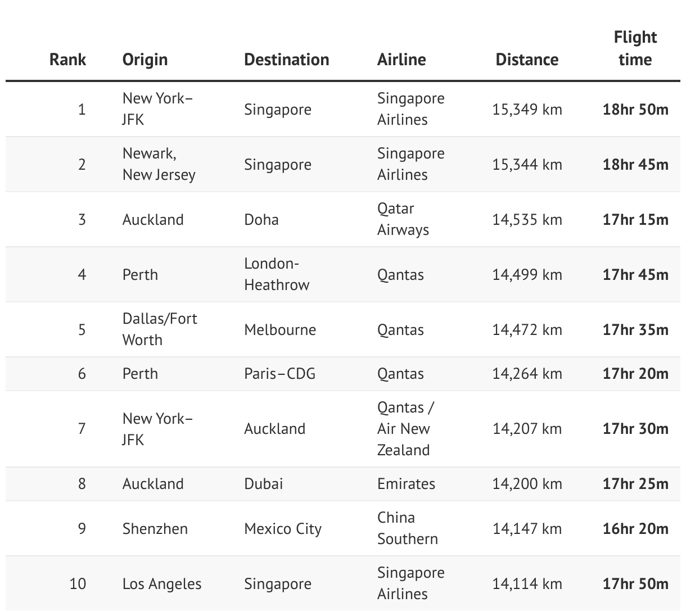Click the Distance column header

pyautogui.click(x=527, y=60)
